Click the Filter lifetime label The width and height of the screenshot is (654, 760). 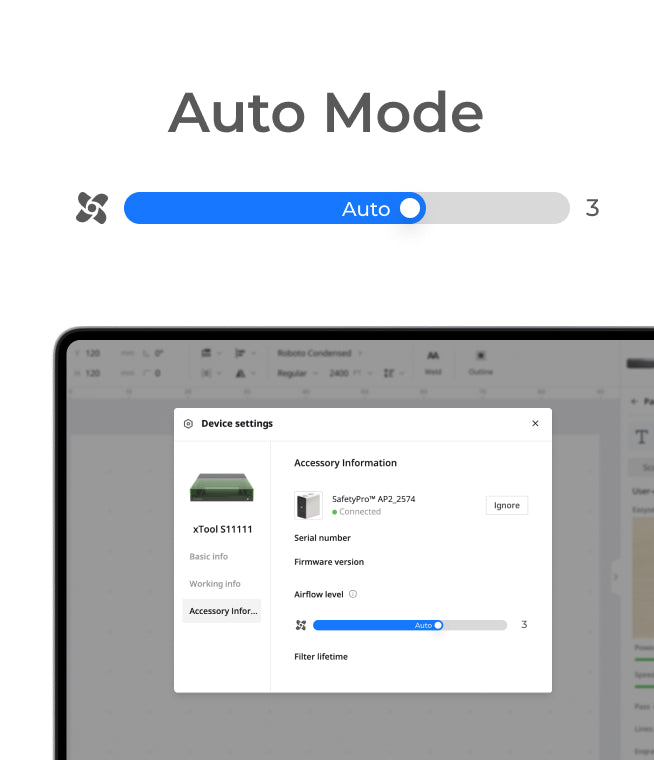321,656
